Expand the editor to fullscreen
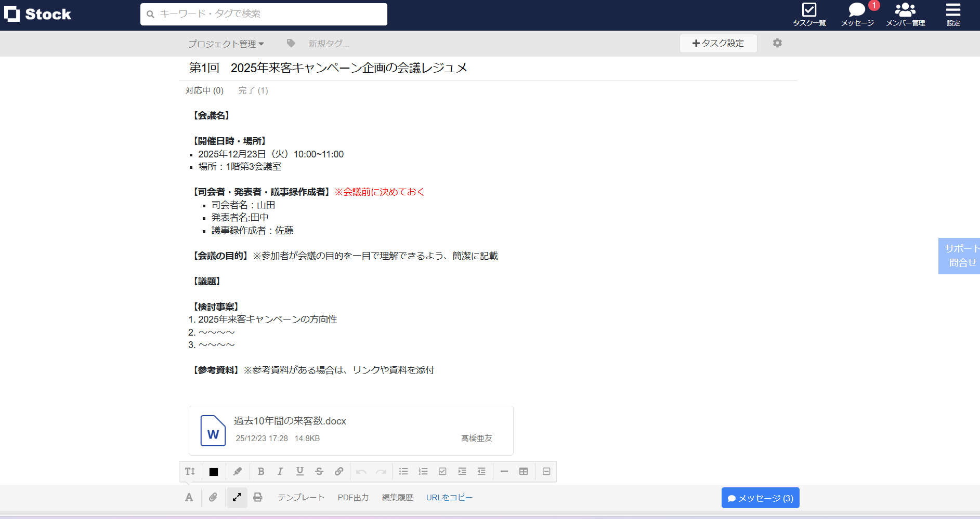This screenshot has width=980, height=519. tap(237, 497)
